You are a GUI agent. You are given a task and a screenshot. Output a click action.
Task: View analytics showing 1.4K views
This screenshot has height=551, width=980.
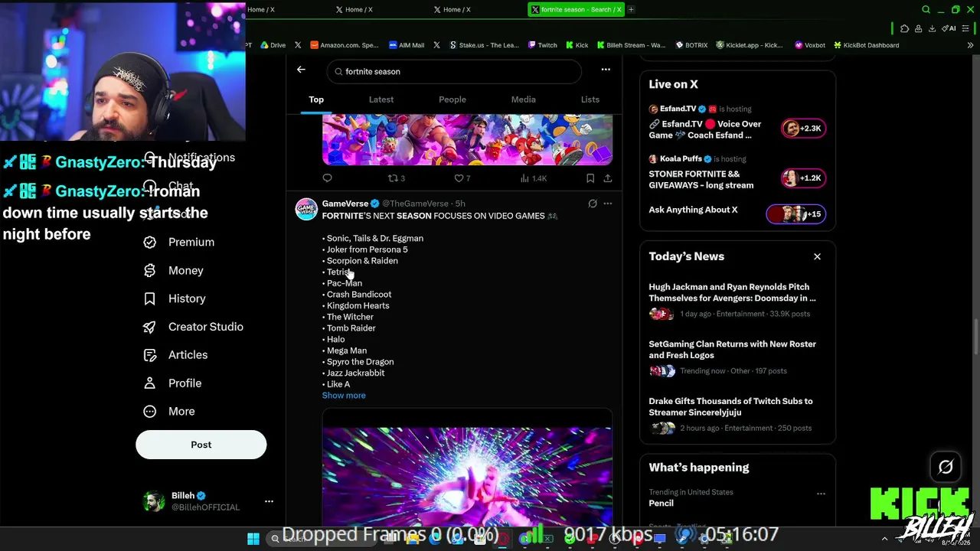pyautogui.click(x=533, y=178)
